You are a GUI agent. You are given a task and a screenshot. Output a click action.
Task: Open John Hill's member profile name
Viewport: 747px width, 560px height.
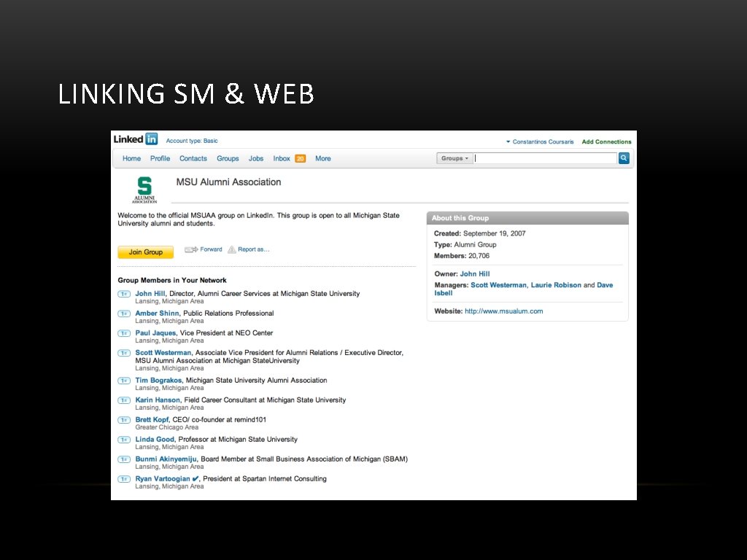(x=150, y=294)
